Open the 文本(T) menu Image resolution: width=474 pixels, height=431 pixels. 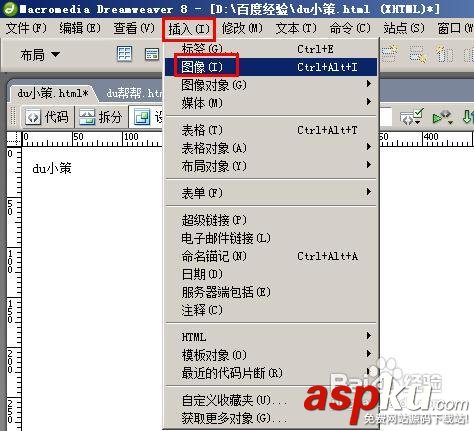click(296, 28)
